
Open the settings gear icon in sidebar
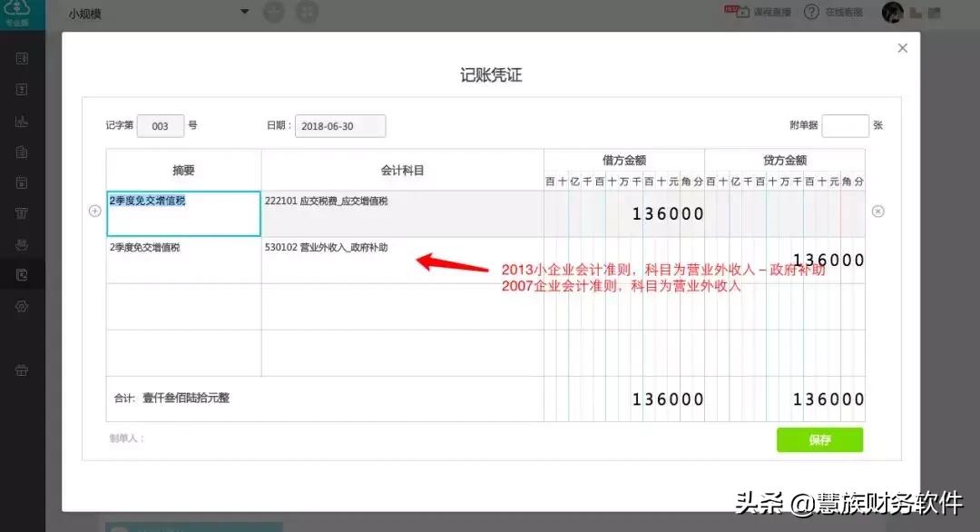pyautogui.click(x=22, y=306)
